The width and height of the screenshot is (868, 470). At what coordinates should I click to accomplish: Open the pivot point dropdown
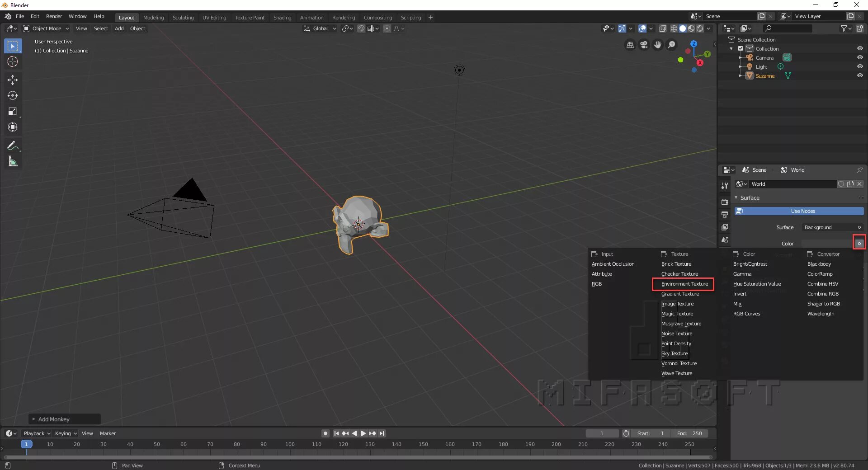pyautogui.click(x=347, y=28)
